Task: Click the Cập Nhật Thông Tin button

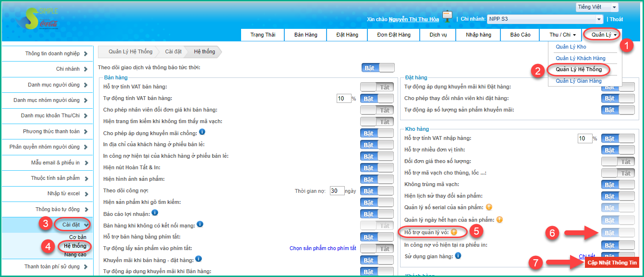Action: [612, 263]
